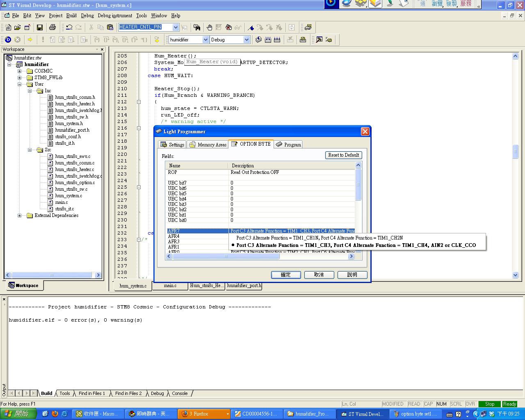Click the Compile file toolbar icon

pos(258,40)
